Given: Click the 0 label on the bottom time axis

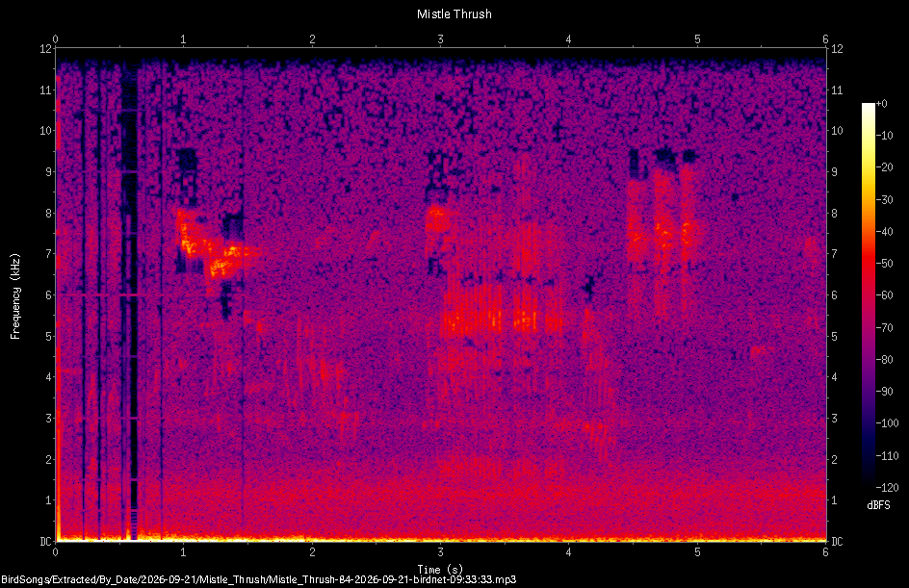Looking at the screenshot, I should pyautogui.click(x=55, y=552).
